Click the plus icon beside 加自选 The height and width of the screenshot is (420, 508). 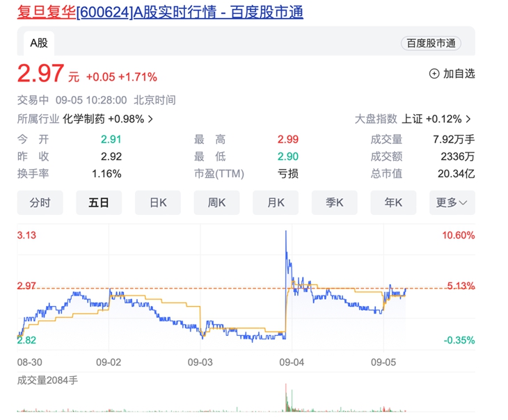pos(434,74)
